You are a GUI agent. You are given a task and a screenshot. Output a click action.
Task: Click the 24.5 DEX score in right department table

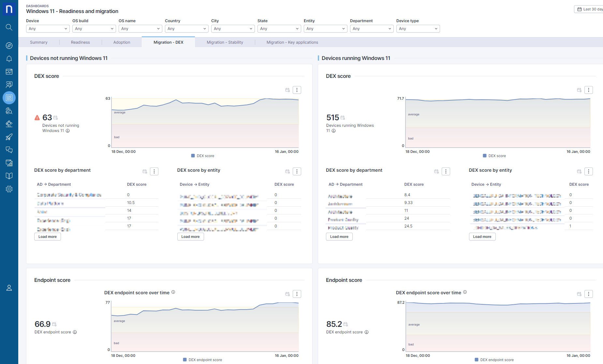point(408,226)
